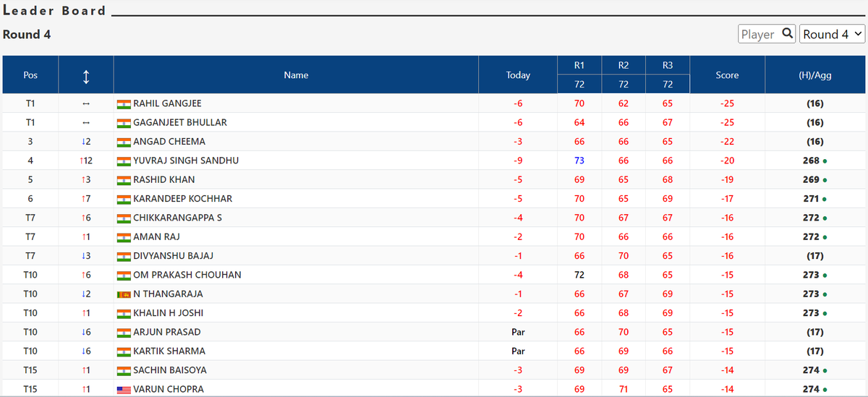Click the green dot beside aggregate 269

(826, 180)
